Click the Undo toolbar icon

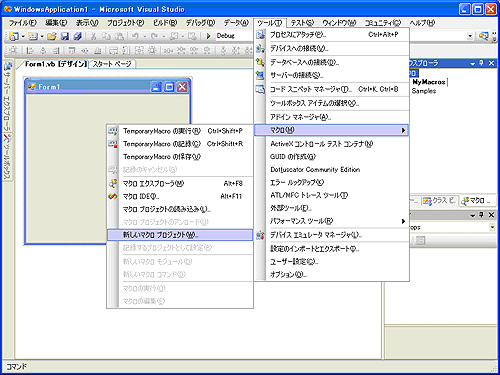click(135, 36)
